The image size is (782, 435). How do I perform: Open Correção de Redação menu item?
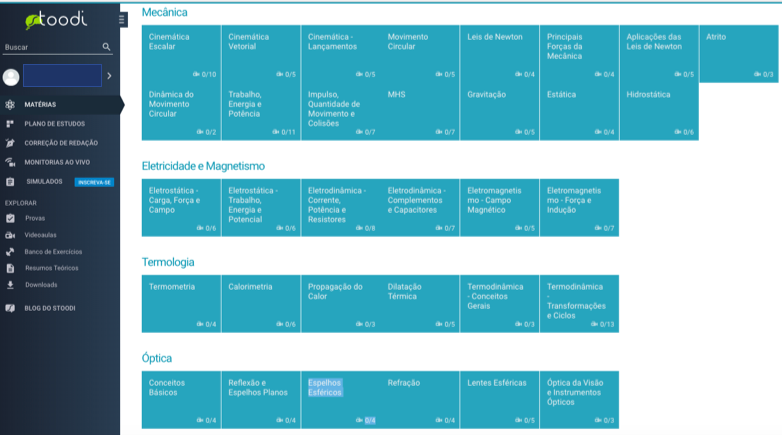pos(60,143)
